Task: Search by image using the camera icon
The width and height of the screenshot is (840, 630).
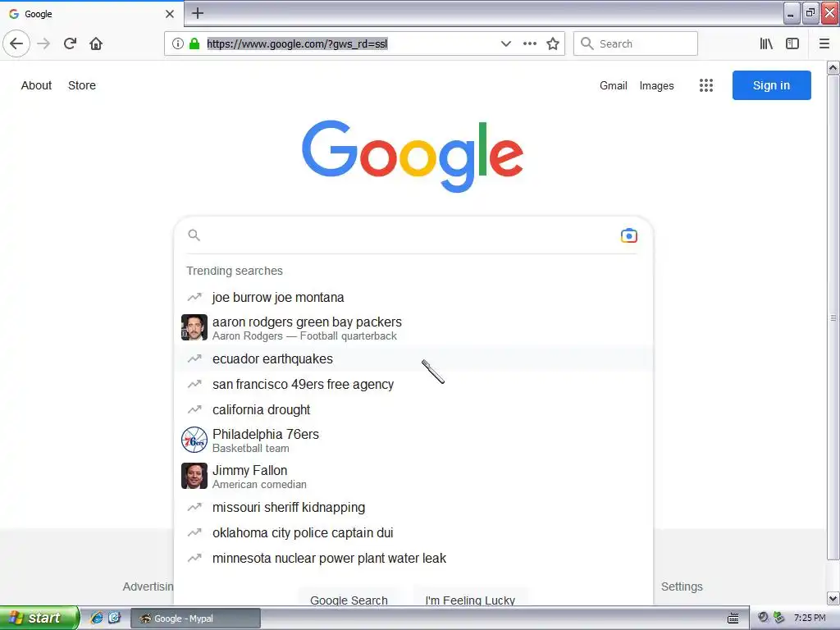Action: click(629, 235)
